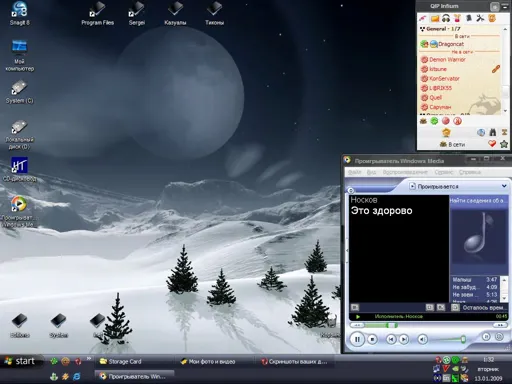Open the Справка menu in Media Player
512x384 pixels.
[470, 172]
